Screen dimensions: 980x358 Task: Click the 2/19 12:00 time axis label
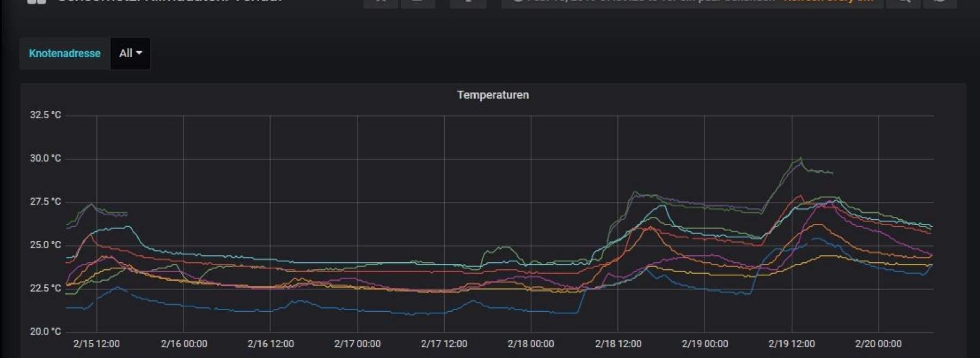coord(792,344)
